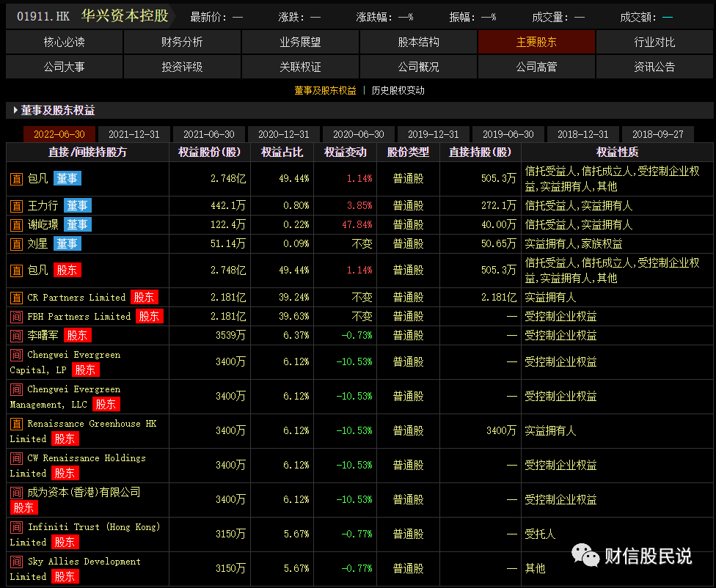
Task: Click the 直 icon beside Renaissance Greenhouse HK
Action: pos(16,424)
